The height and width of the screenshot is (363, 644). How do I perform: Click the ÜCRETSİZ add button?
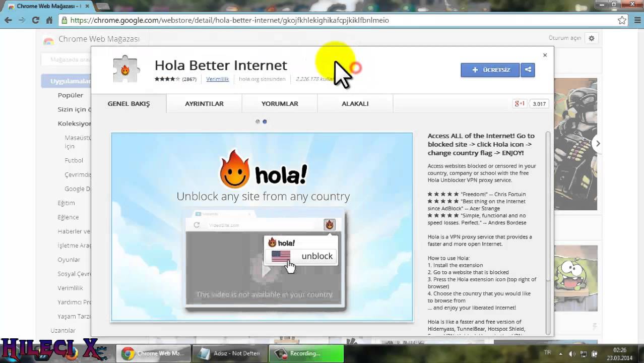490,70
